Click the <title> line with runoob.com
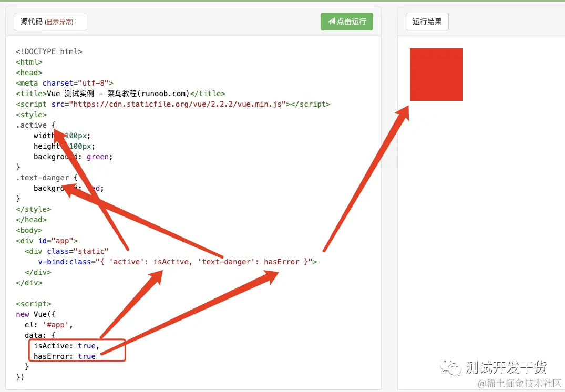The image size is (565, 392). [120, 94]
